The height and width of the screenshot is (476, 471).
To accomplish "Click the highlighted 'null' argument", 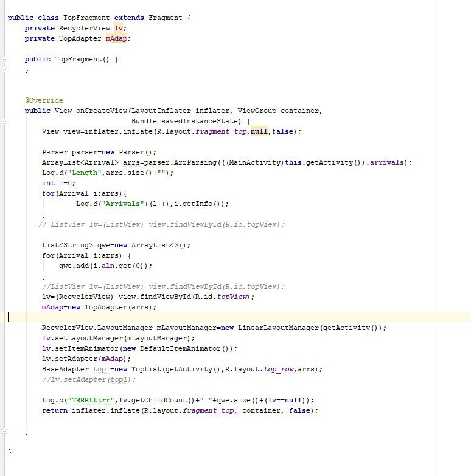I will click(259, 131).
